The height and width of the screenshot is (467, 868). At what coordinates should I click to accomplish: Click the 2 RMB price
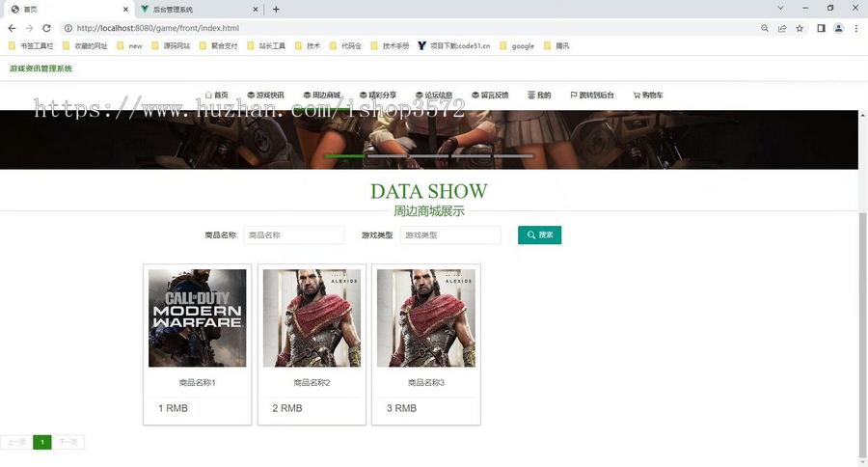click(287, 408)
